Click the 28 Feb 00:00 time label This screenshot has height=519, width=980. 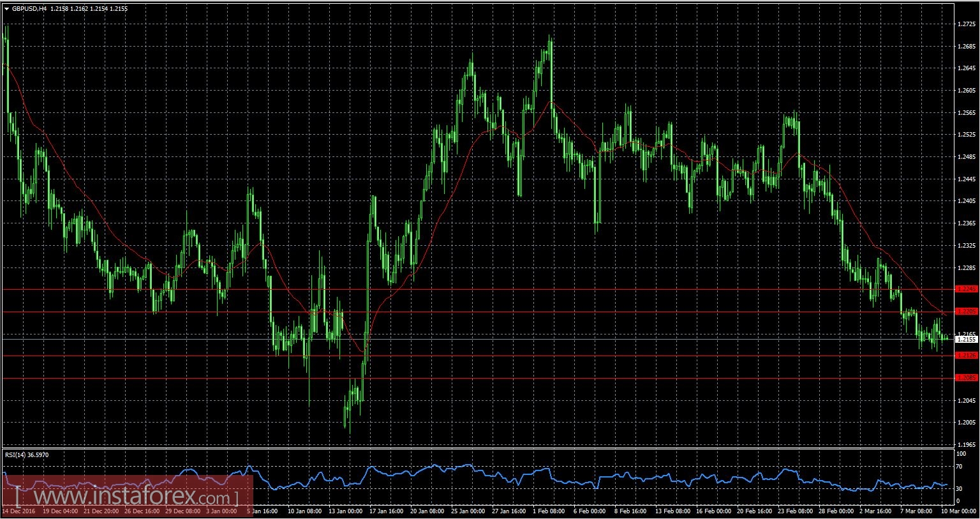coord(836,511)
